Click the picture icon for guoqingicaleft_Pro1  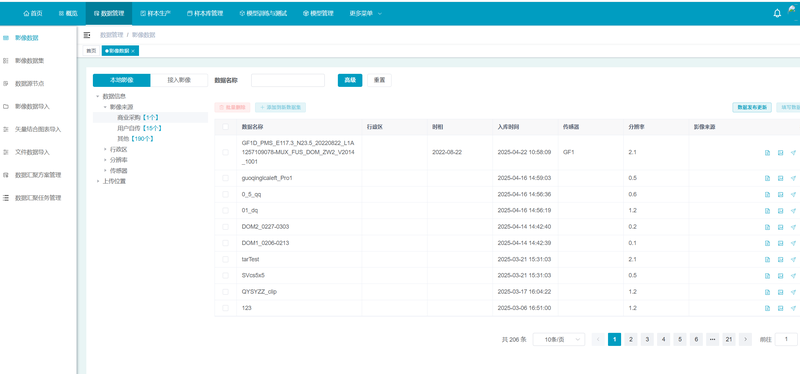(780, 178)
